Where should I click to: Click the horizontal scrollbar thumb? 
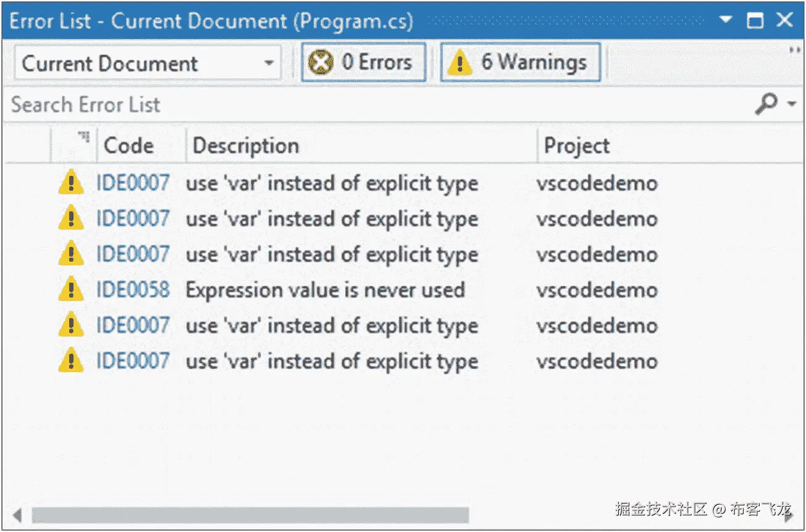pyautogui.click(x=250, y=515)
